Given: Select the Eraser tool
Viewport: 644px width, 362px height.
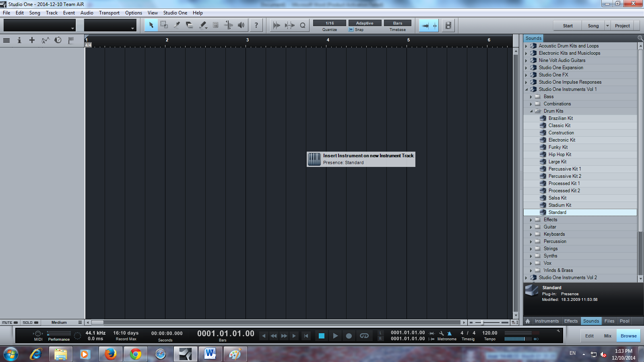Looking at the screenshot, I should (x=190, y=25).
